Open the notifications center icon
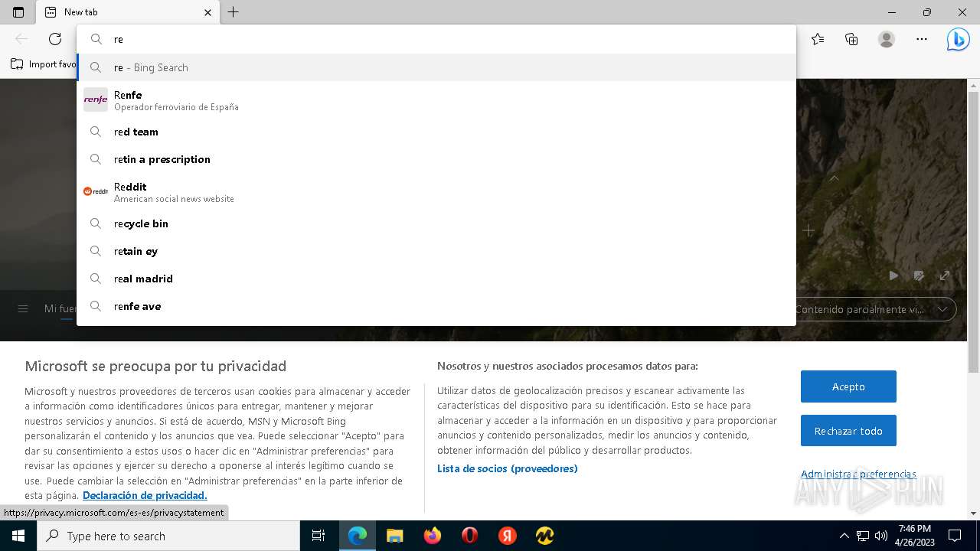This screenshot has height=551, width=980. click(x=955, y=536)
